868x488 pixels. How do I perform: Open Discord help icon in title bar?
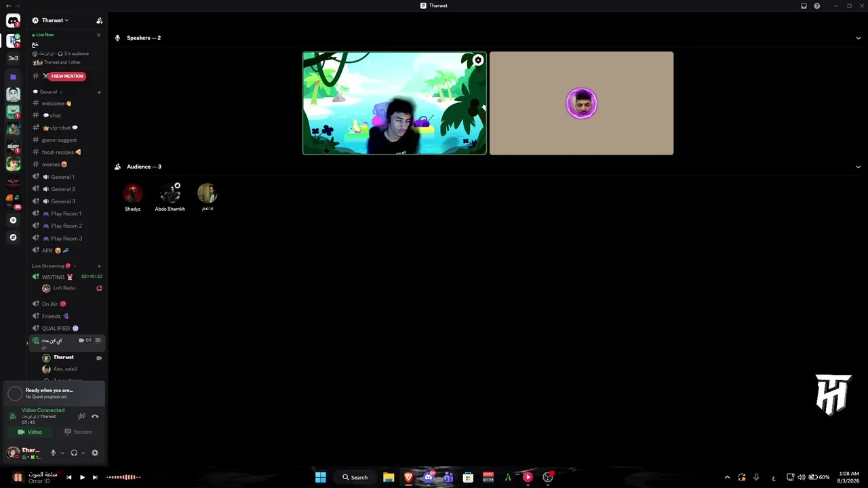[817, 5]
